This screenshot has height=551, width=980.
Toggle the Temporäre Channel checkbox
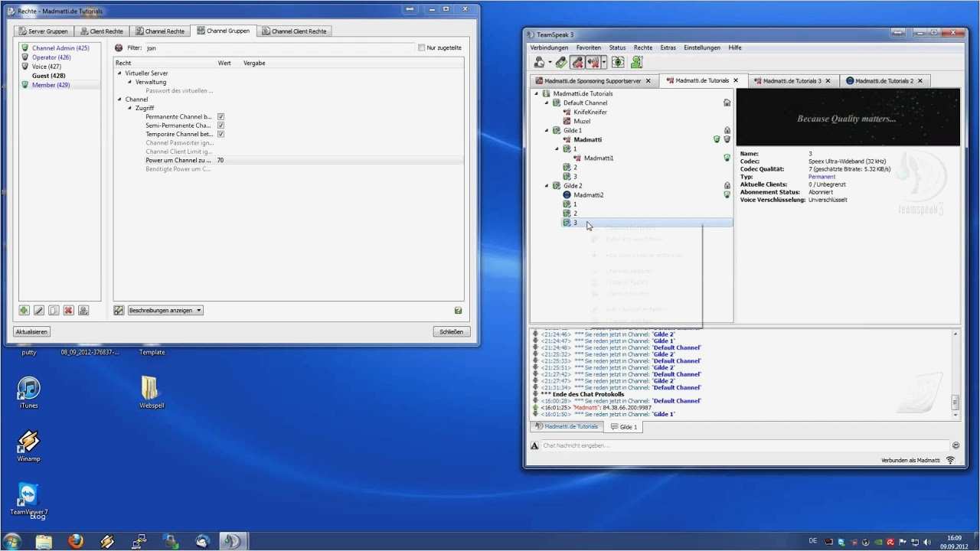pyautogui.click(x=220, y=135)
